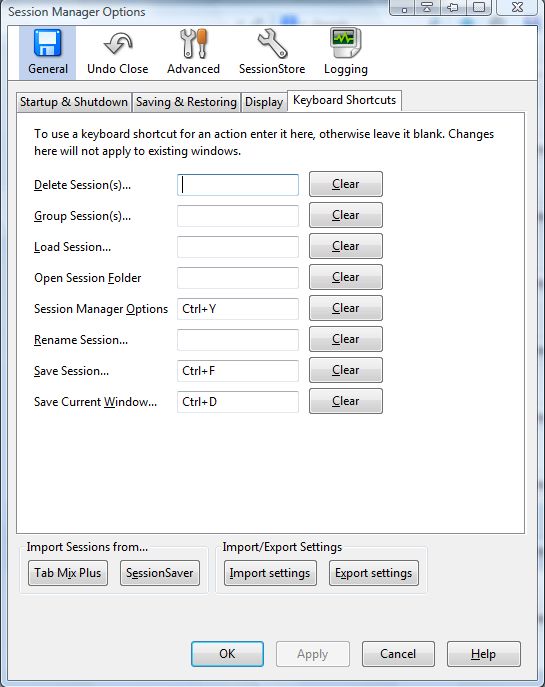Click the Export settings button
545x687 pixels.
(x=374, y=573)
